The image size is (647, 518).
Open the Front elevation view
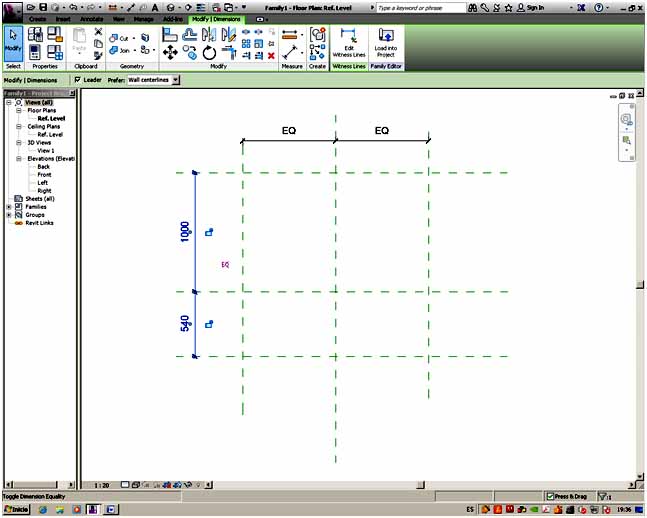pyautogui.click(x=44, y=175)
